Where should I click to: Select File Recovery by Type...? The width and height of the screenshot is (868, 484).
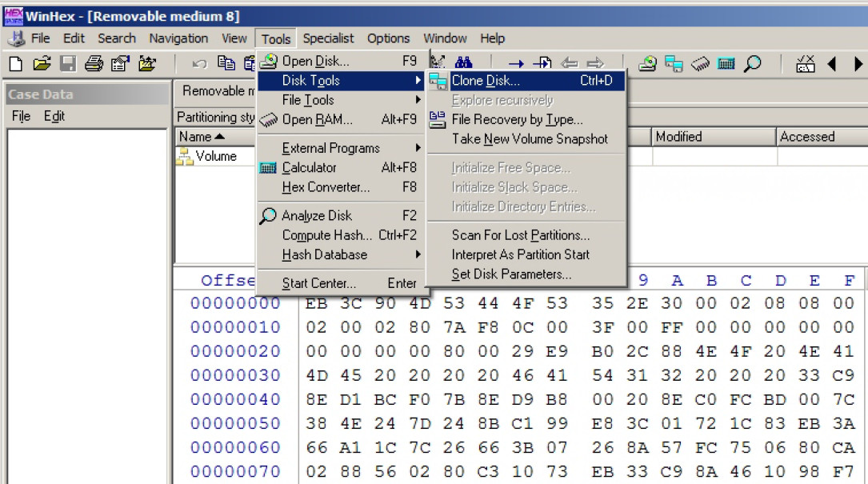point(526,120)
